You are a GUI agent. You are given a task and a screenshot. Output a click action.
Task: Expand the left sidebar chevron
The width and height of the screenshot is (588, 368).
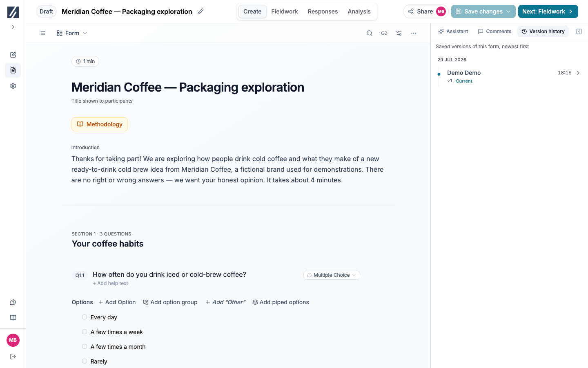tap(13, 27)
